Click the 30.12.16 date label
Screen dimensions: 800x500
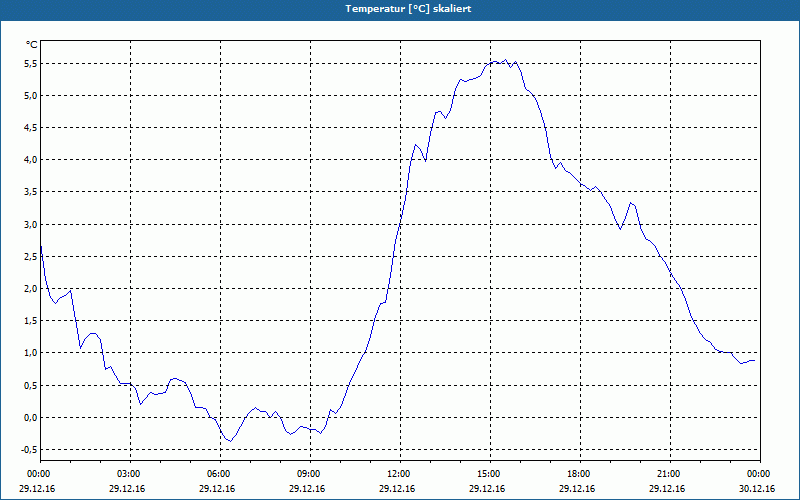coord(757,489)
